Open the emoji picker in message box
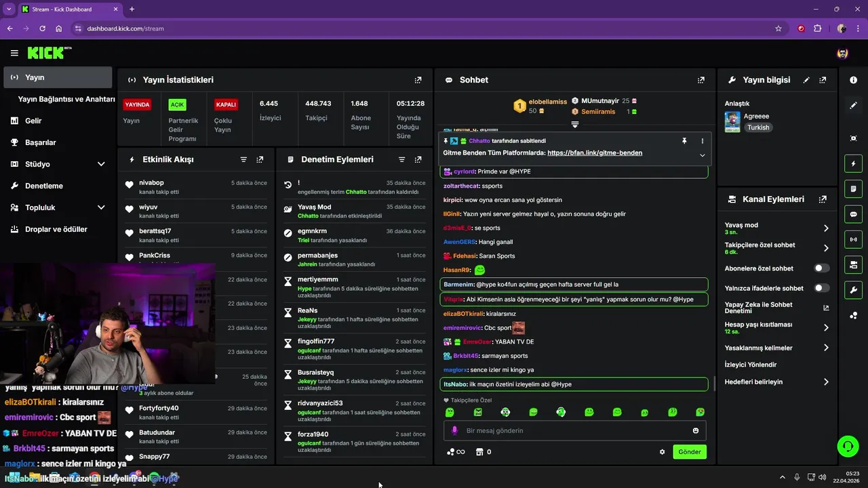Screen dimensions: 868x488 pos(696,430)
